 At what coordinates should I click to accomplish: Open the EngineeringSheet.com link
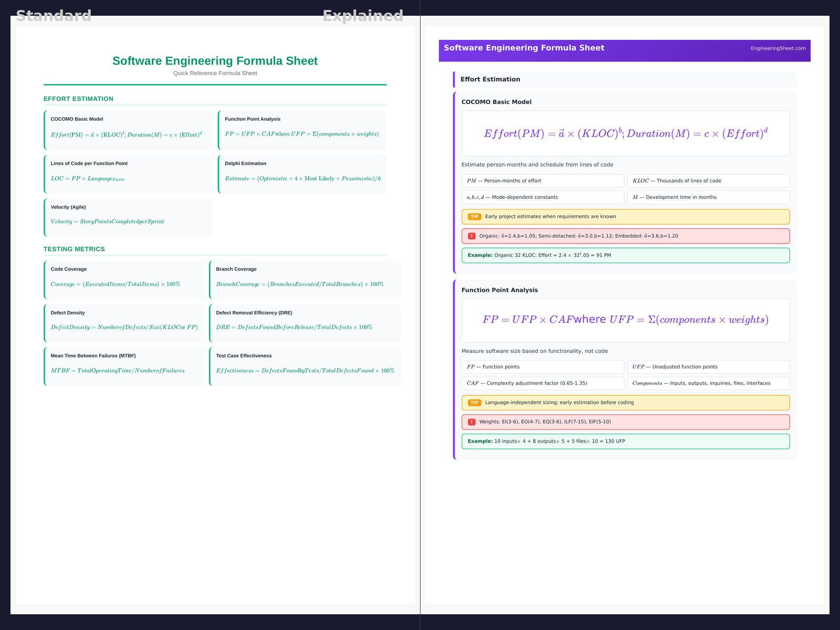778,48
